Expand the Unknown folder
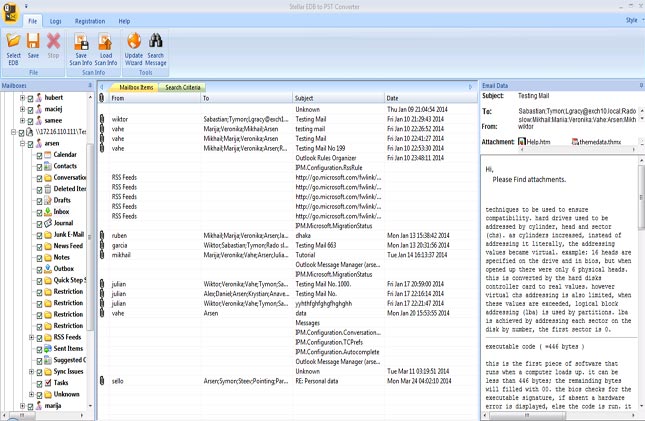645x421 pixels. click(31, 394)
